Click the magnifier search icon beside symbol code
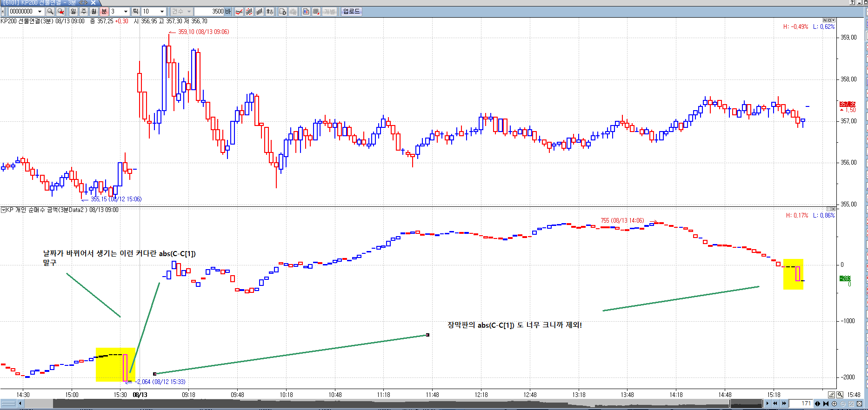This screenshot has height=410, width=868. coord(50,12)
